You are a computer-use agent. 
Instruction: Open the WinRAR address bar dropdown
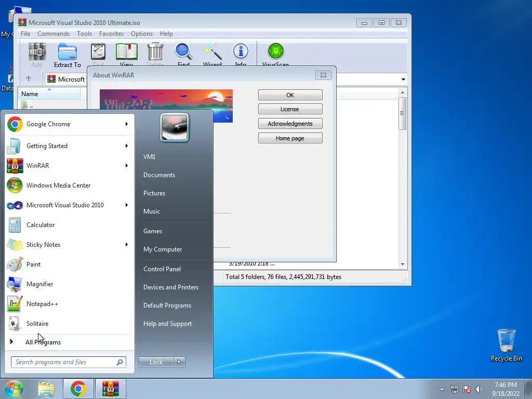pos(403,79)
